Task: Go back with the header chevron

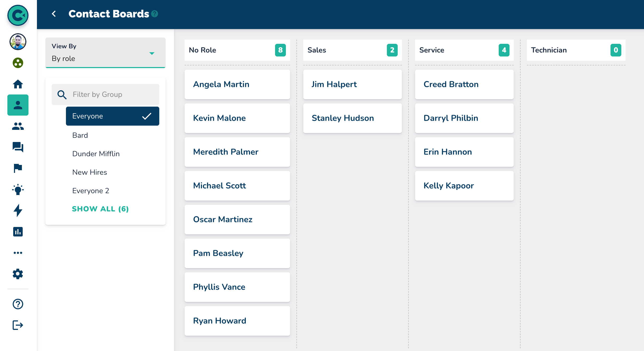Action: point(54,14)
